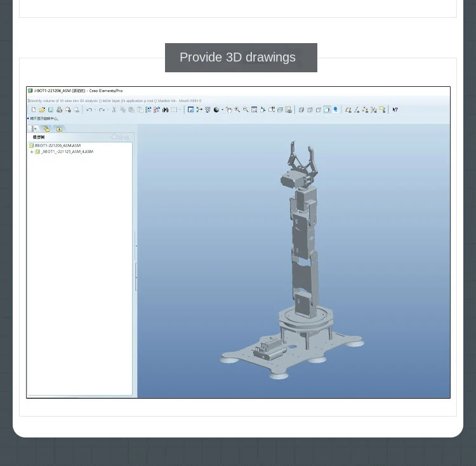Click the Open folder icon
This screenshot has height=466, width=476.
tap(42, 110)
